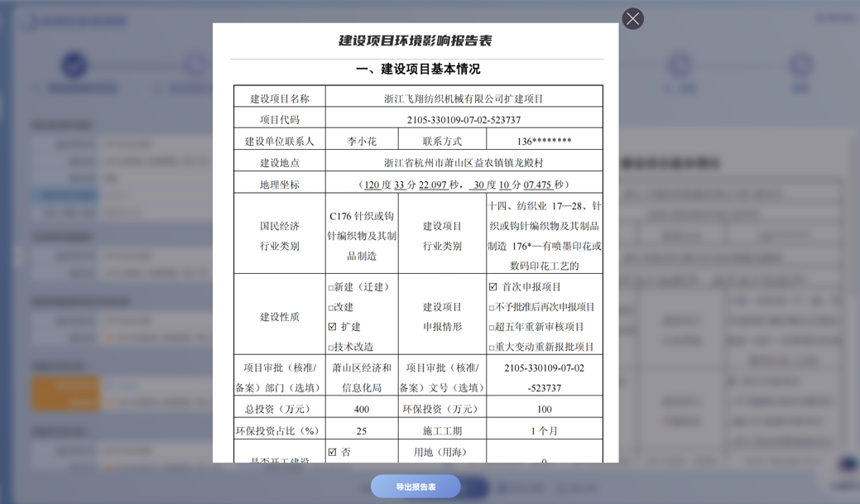Screen dimensions: 860x504
Task: Click phone value 136********
Action: point(544,142)
